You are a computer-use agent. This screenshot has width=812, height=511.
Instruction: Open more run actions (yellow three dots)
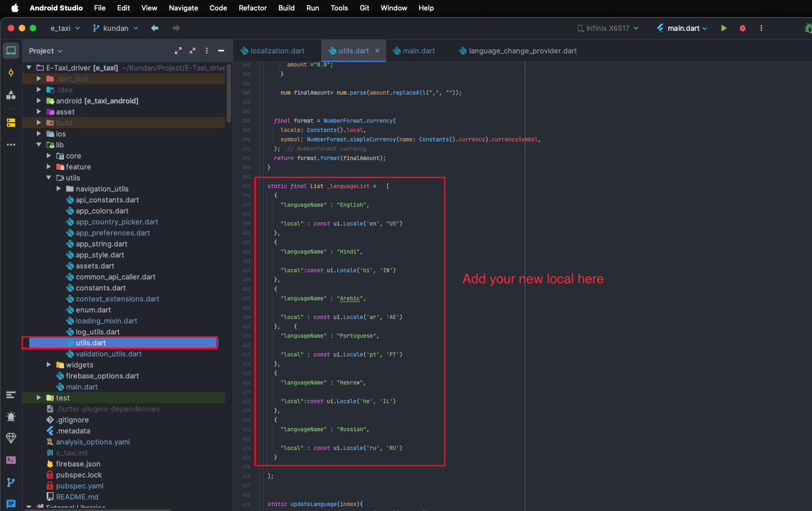761,28
